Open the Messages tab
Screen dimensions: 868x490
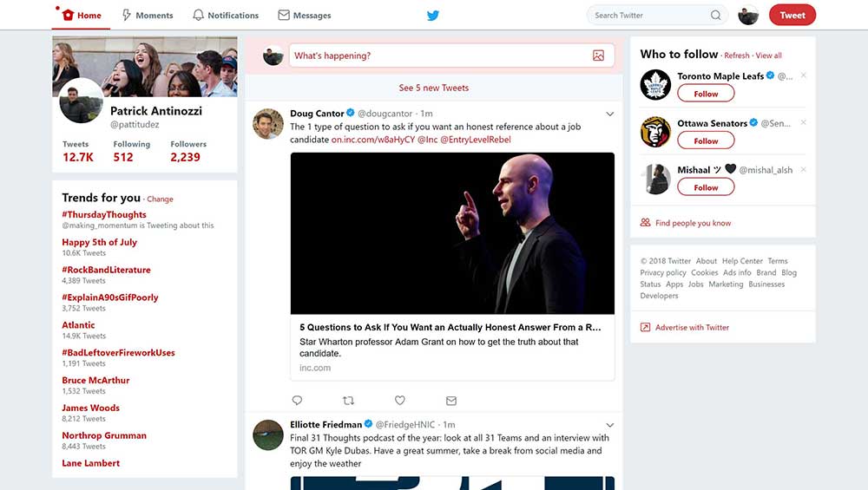(x=305, y=15)
